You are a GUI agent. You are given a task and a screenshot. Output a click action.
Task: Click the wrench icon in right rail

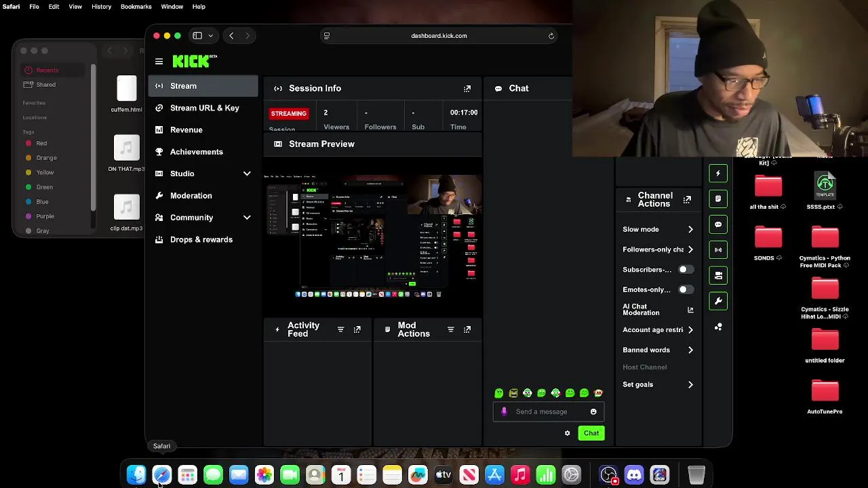718,301
